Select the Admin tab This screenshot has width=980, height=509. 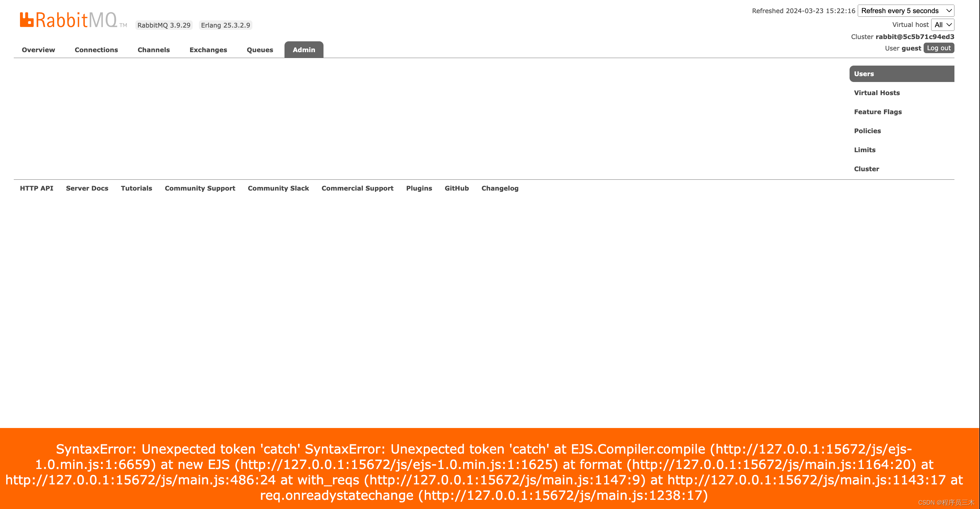[x=304, y=49]
